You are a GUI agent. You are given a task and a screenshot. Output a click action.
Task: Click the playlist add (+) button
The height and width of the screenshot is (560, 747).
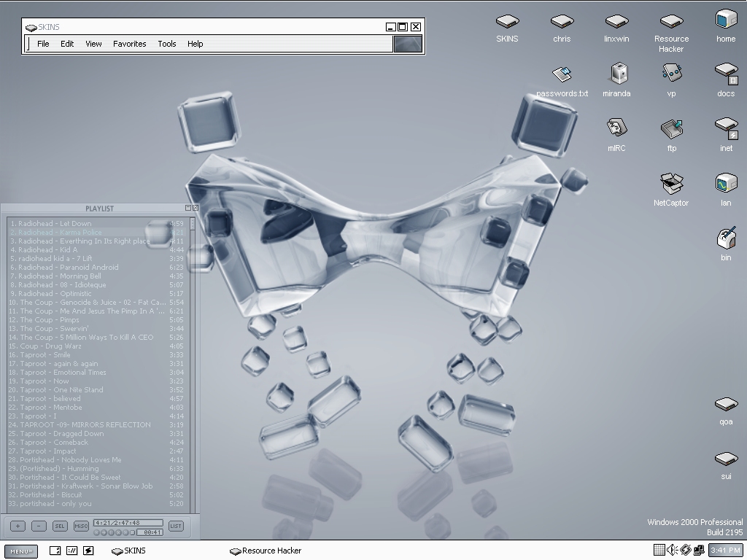click(18, 526)
